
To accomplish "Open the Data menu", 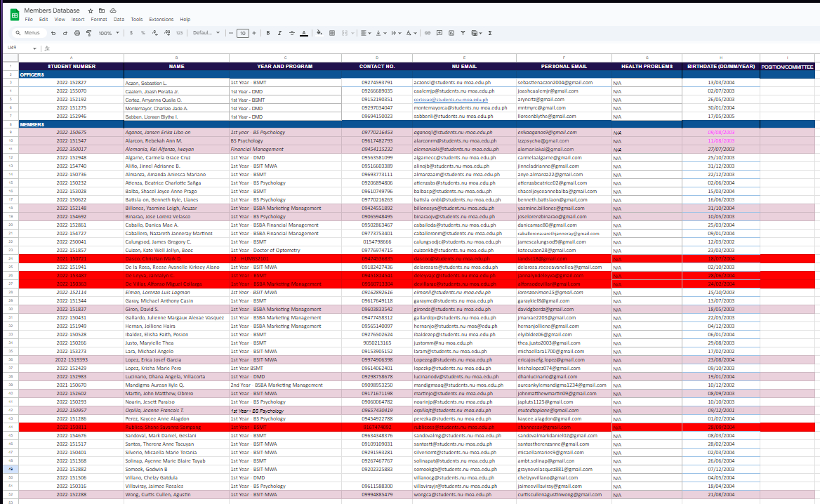I will pyautogui.click(x=119, y=20).
